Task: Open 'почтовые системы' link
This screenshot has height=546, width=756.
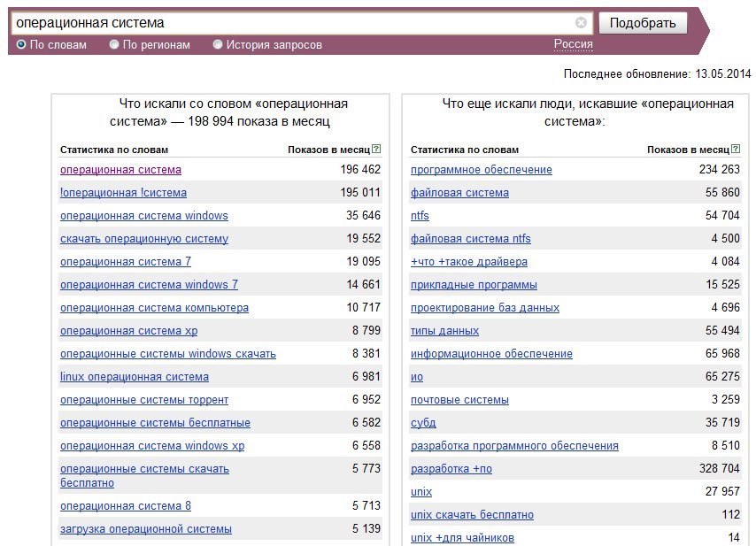Action: pyautogui.click(x=459, y=400)
